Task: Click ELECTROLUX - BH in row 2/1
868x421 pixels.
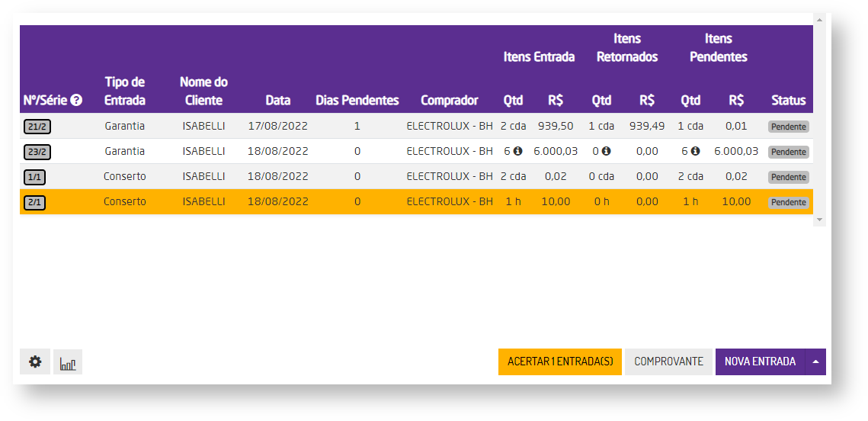Action: 450,202
